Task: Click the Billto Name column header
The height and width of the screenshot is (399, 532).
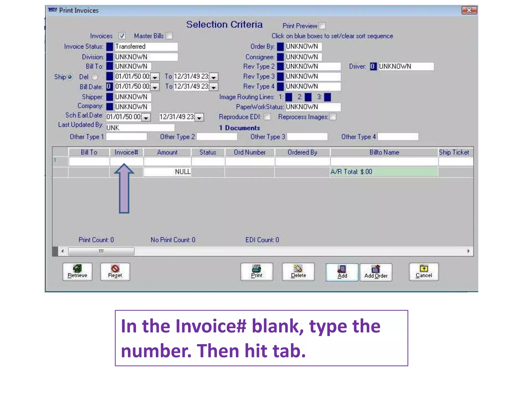Action: (384, 152)
